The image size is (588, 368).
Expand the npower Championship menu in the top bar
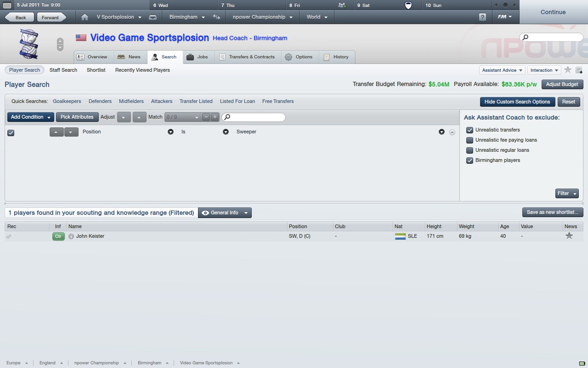point(262,17)
